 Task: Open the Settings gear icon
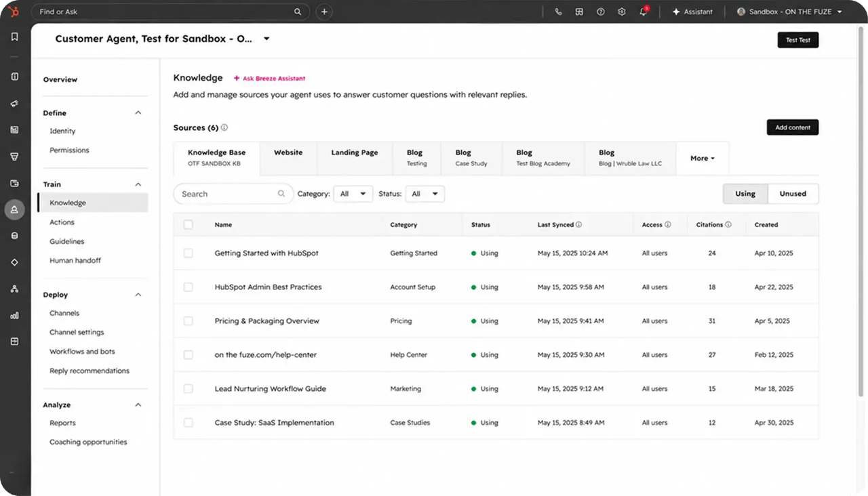pyautogui.click(x=621, y=12)
